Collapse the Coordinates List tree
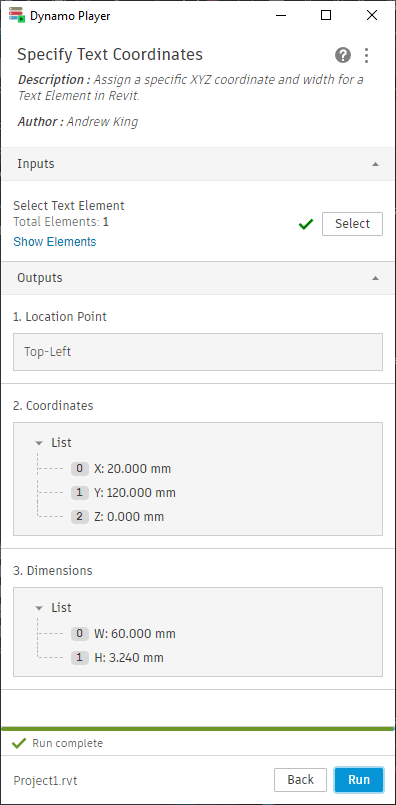 39,443
